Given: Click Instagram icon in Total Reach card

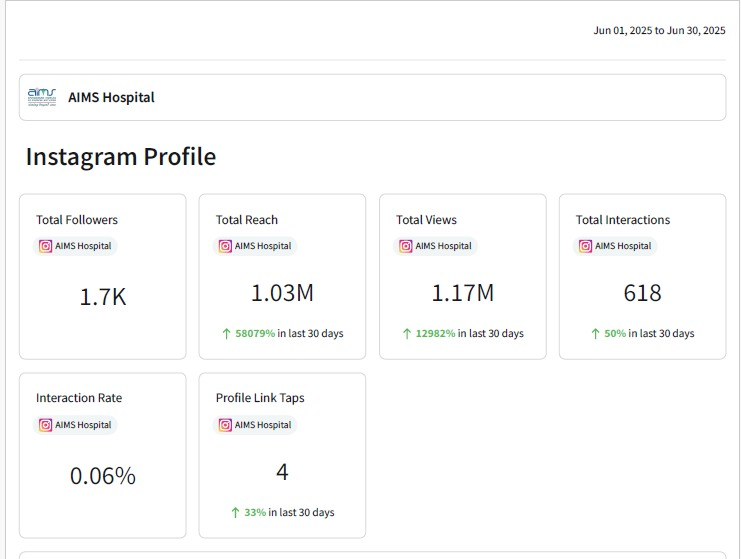Looking at the screenshot, I should click(x=225, y=246).
